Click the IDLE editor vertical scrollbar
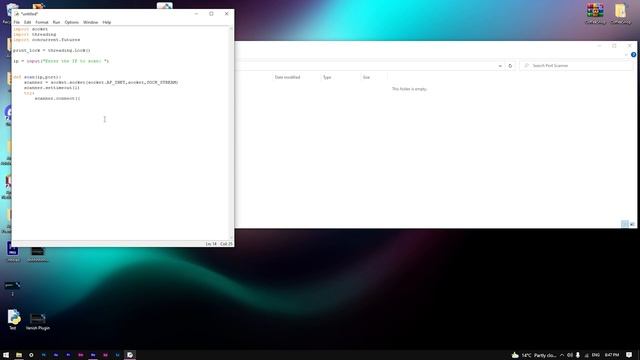Image resolution: width=640 pixels, height=360 pixels. click(231, 133)
